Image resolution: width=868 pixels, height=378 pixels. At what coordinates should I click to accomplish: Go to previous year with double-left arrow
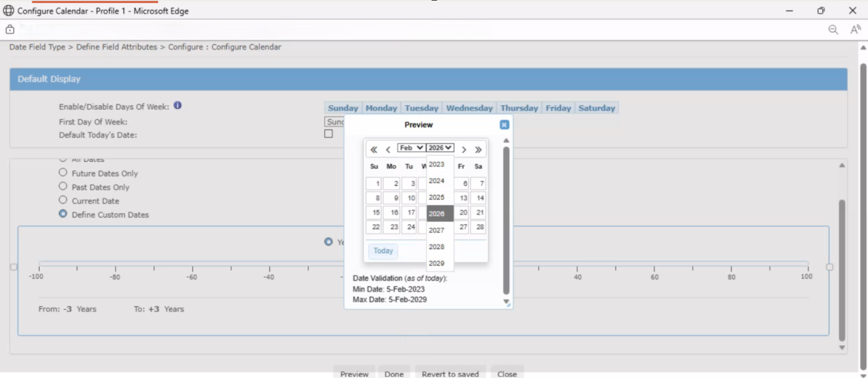pyautogui.click(x=374, y=150)
